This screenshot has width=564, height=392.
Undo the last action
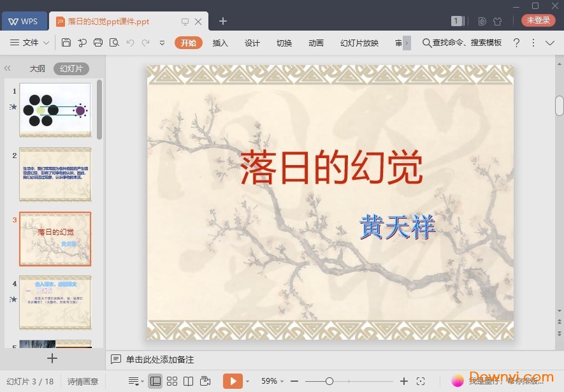point(130,43)
